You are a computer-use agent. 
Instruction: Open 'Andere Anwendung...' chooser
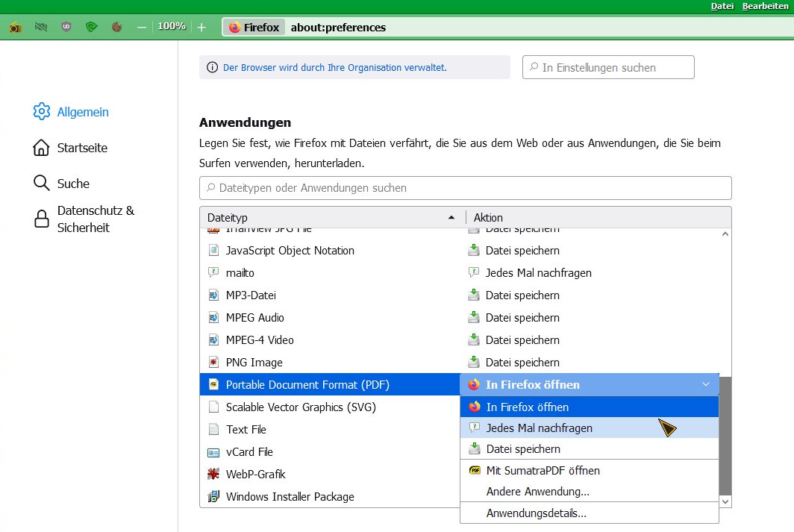click(537, 492)
